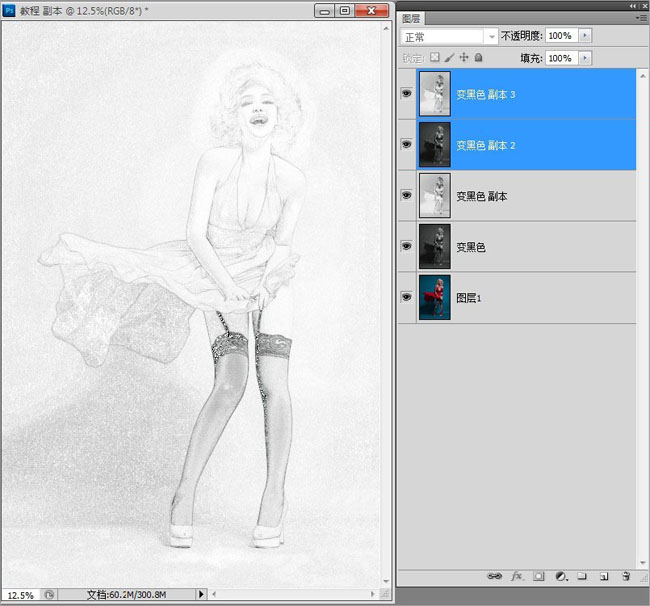The image size is (650, 606).
Task: Click the fill 100% field
Action: (x=561, y=58)
